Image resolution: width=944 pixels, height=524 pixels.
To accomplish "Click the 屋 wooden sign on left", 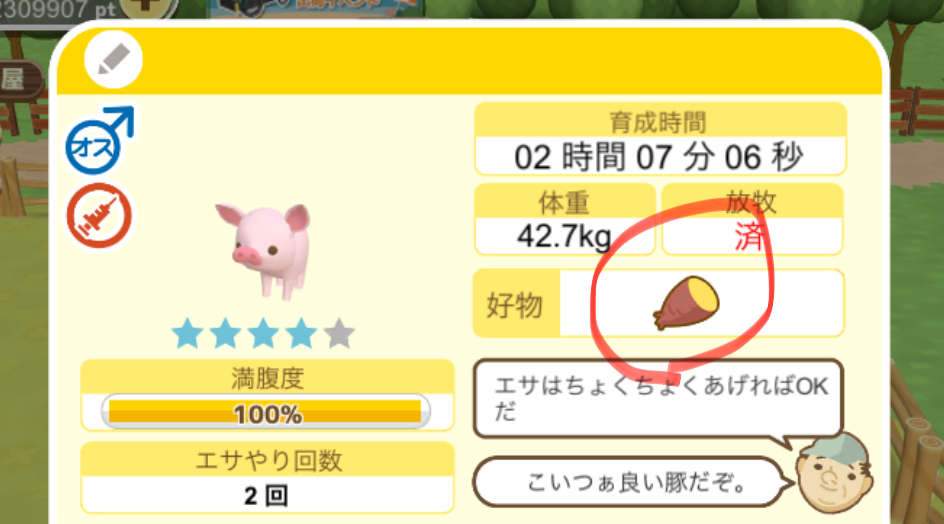I will pos(19,80).
